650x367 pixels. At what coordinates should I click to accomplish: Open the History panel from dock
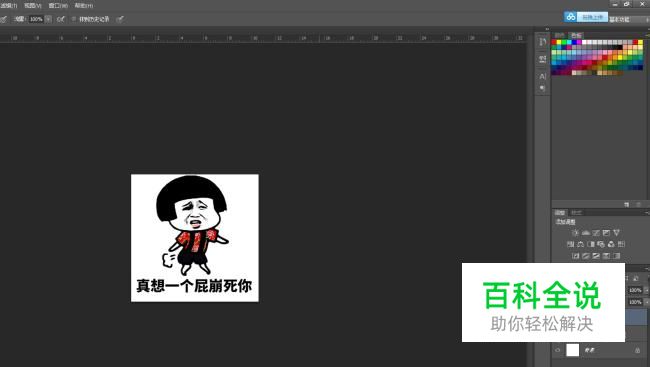point(543,42)
